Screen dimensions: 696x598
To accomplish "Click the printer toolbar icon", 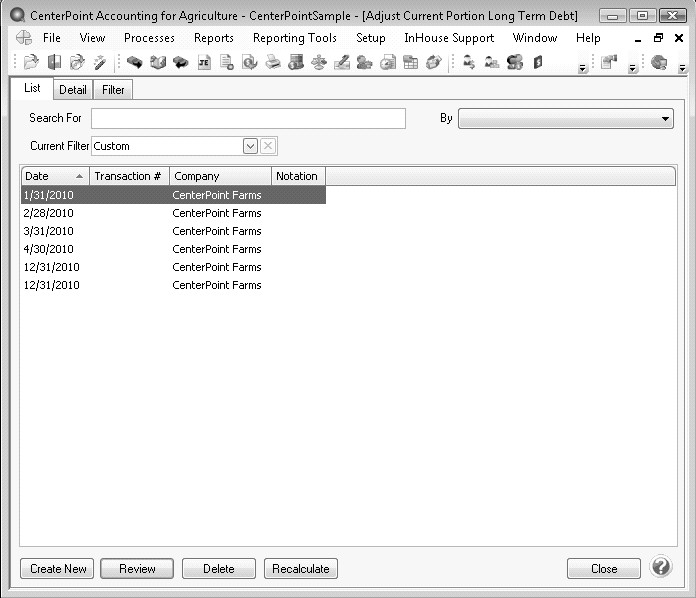I will click(272, 62).
